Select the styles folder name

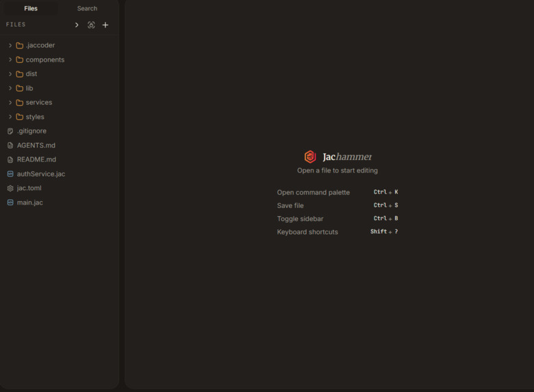click(x=35, y=117)
